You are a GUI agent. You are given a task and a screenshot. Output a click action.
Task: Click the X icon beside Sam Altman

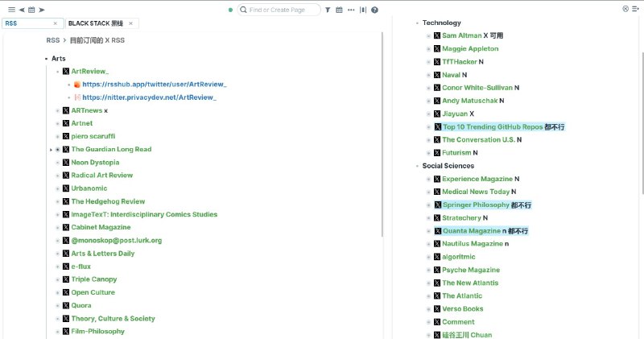437,35
